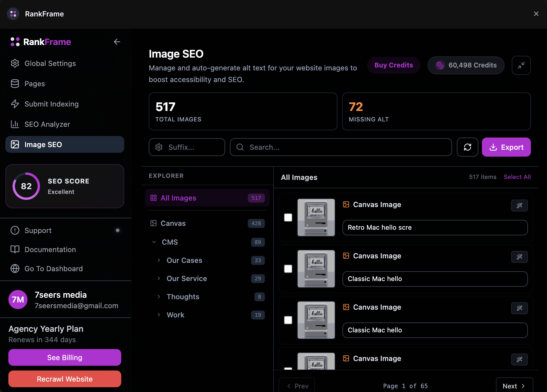Click the Suffix gear icon
The image size is (547, 392).
pos(159,147)
